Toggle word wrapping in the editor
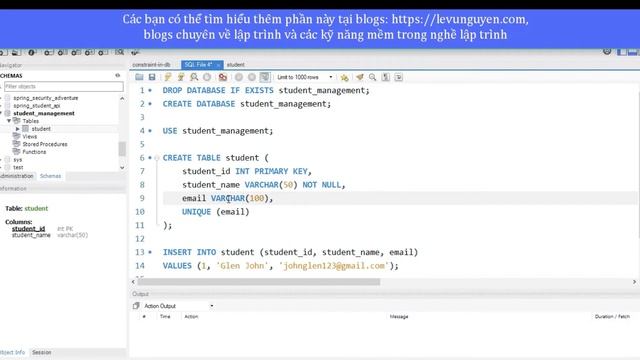640x360 pixels. pos(398,77)
